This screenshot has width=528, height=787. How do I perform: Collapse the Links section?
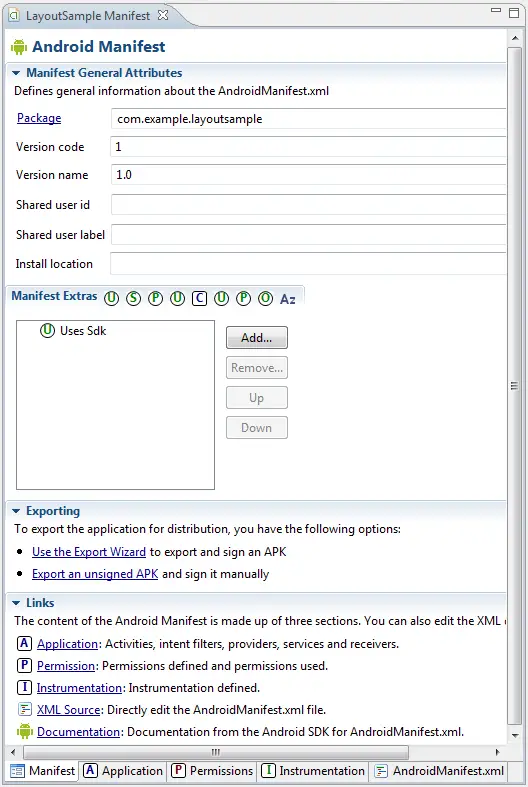[x=16, y=603]
